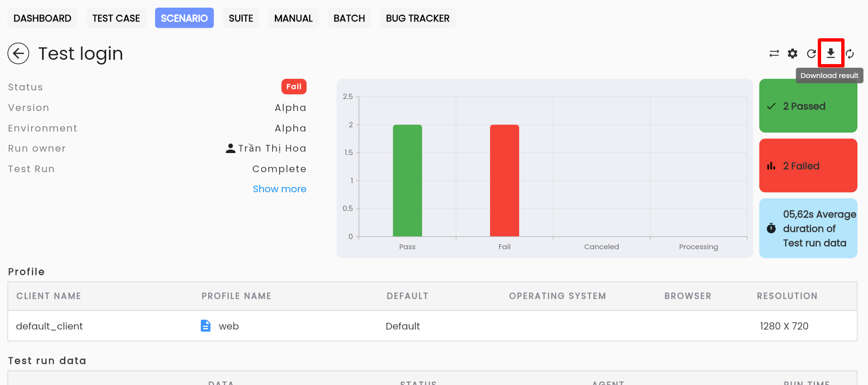Click the web profile document icon
The height and width of the screenshot is (385, 868).
tap(205, 326)
